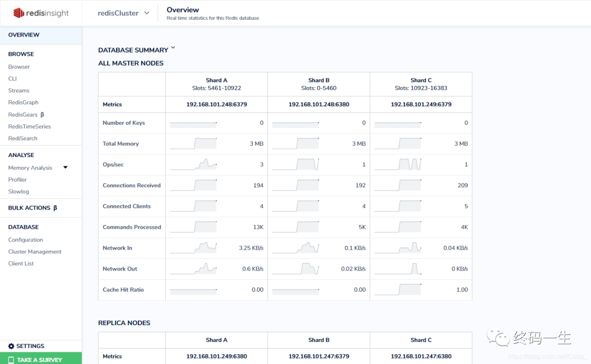591x364 pixels.
Task: Click the All Master Nodes heading
Action: (131, 63)
